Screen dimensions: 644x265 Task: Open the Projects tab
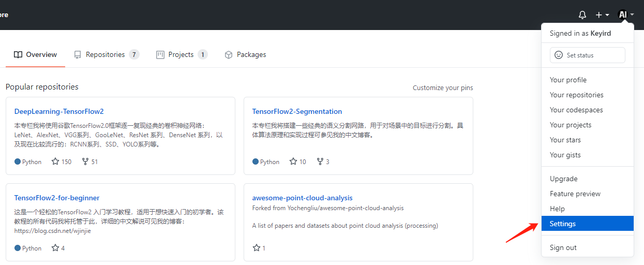(x=182, y=54)
